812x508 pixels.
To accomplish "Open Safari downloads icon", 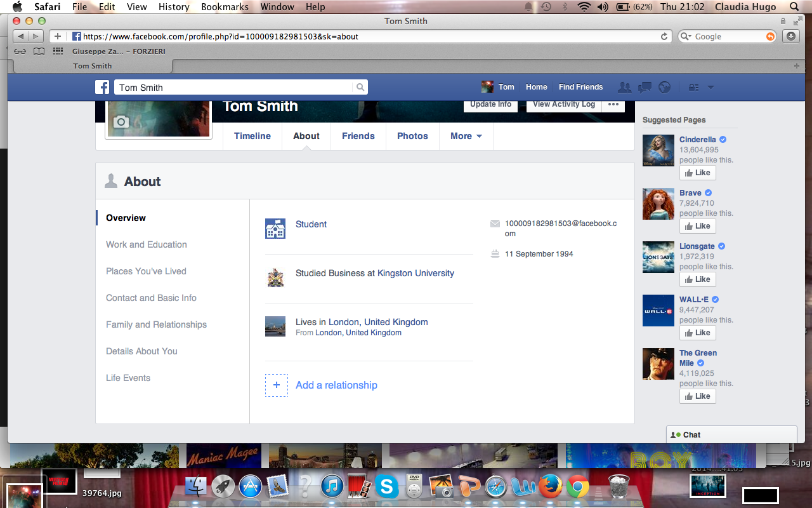I will pyautogui.click(x=791, y=36).
